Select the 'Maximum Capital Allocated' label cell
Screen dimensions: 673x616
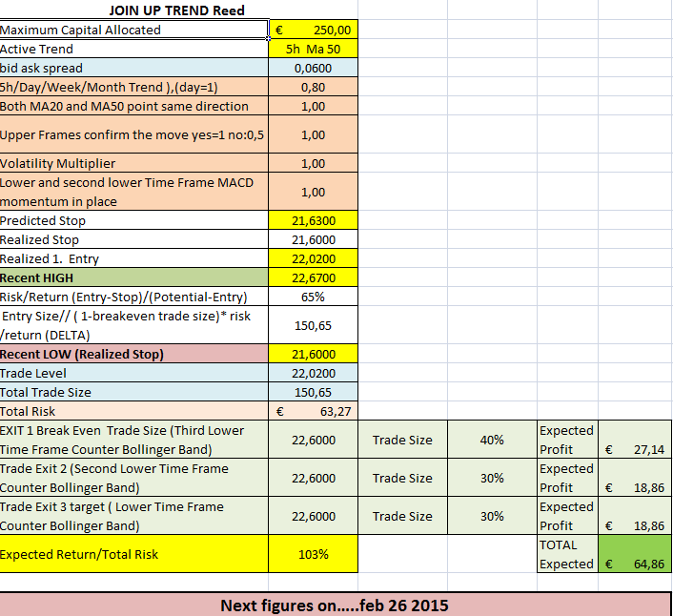coord(133,30)
